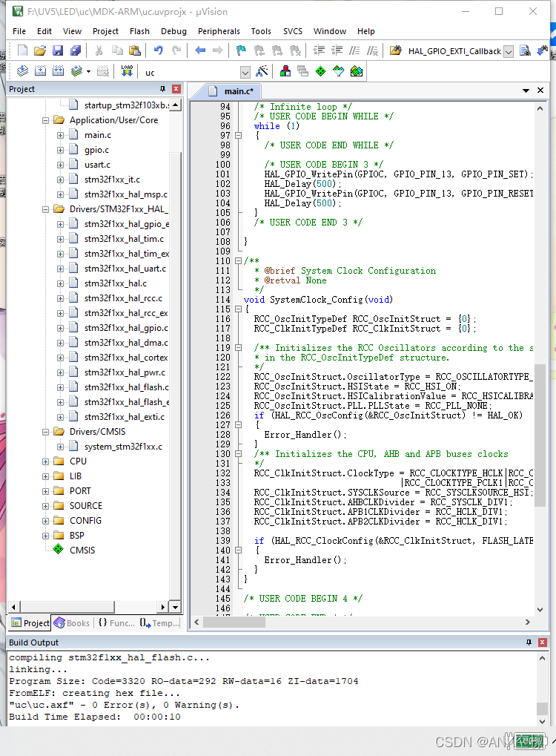This screenshot has width=556, height=756.
Task: Click the Project tree horizontal scrollbar thumb
Action: click(67, 607)
